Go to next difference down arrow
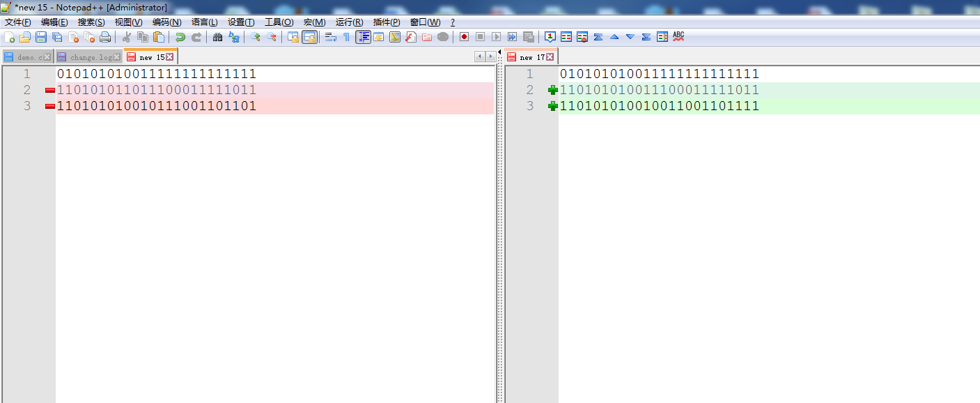Viewport: 980px width, 403px height. click(x=630, y=37)
